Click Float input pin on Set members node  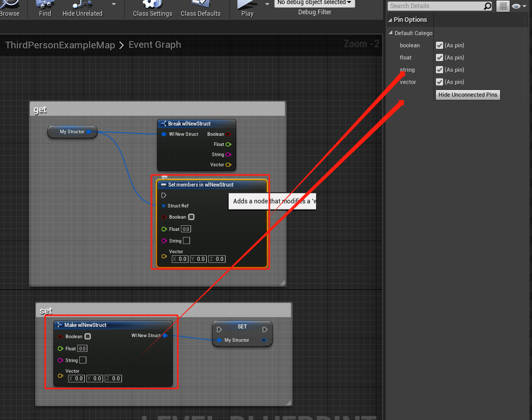click(164, 229)
